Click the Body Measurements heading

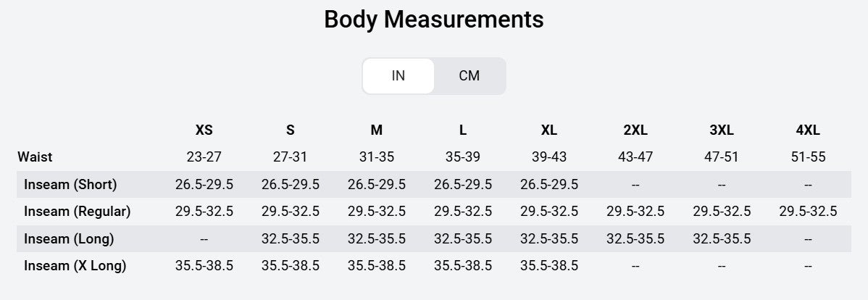click(433, 20)
